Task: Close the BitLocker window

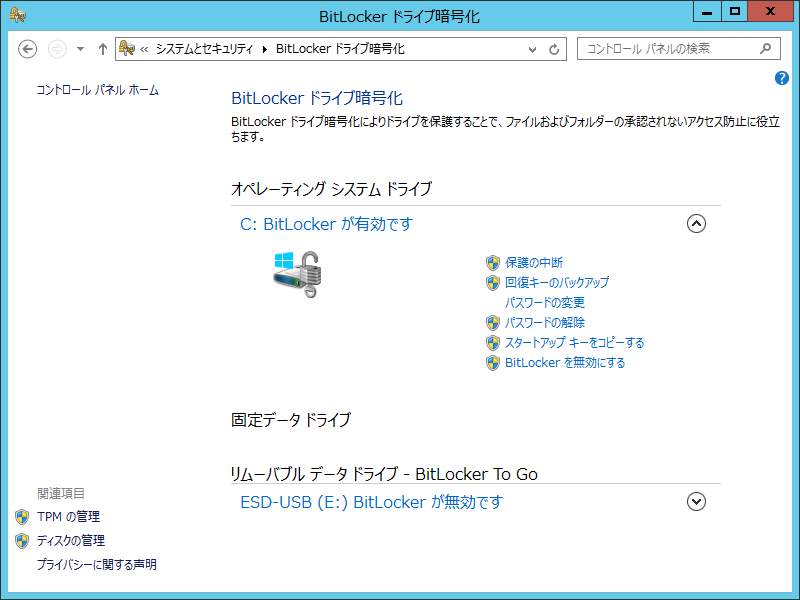Action: [770, 12]
